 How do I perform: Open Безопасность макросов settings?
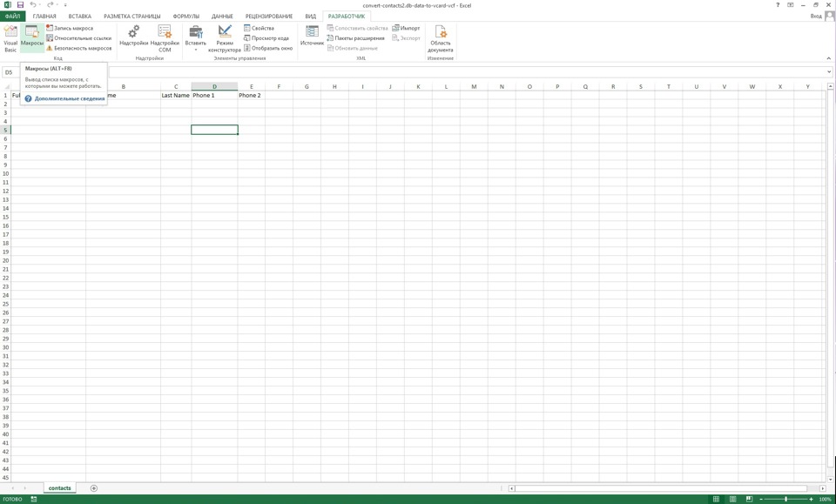(x=79, y=48)
